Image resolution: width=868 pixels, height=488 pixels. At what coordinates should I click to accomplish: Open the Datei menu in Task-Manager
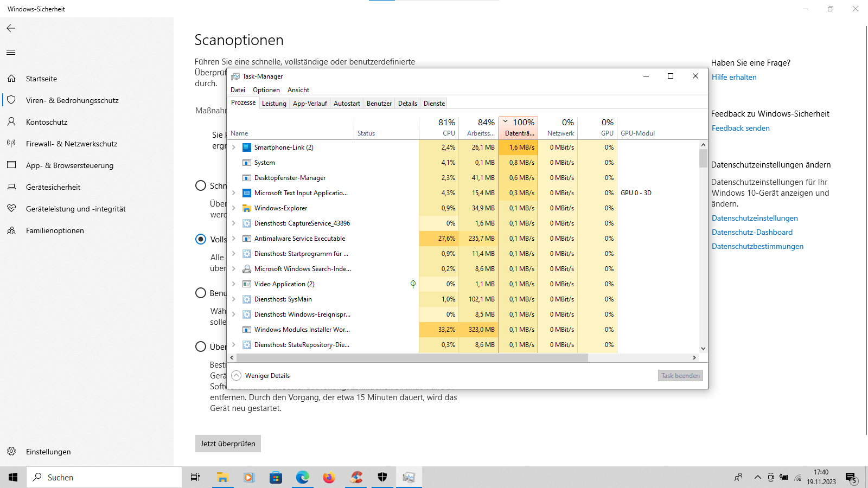pyautogui.click(x=238, y=90)
